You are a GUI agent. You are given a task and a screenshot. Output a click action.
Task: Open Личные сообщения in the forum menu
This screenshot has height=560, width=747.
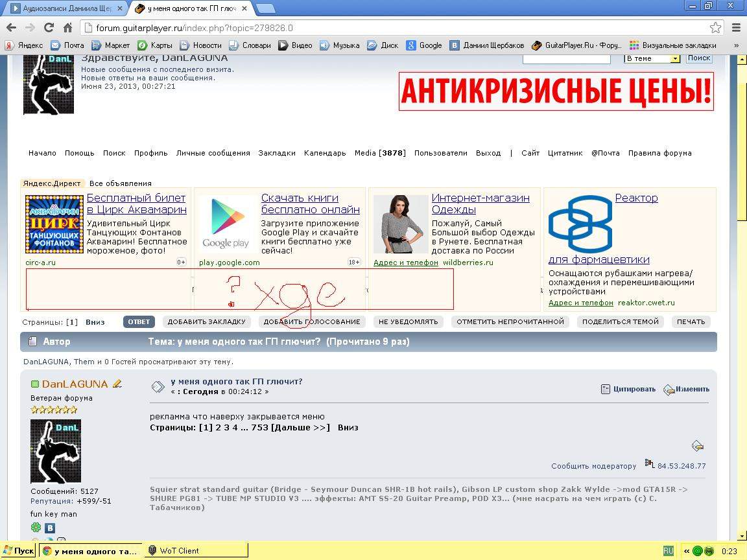(x=213, y=153)
